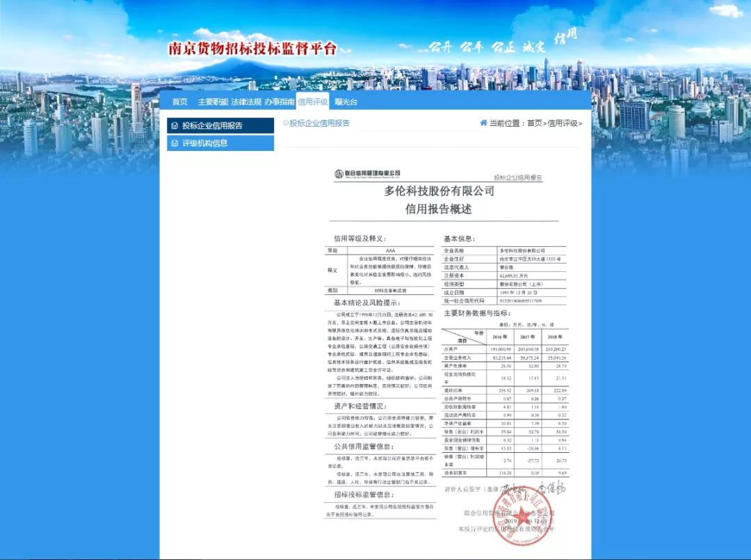The width and height of the screenshot is (751, 560).
Task: Click the 企业名称 row label
Action: pos(453,250)
